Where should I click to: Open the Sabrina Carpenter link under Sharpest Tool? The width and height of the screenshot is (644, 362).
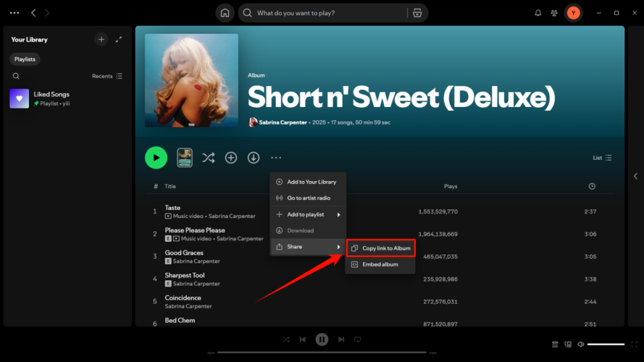pos(196,283)
